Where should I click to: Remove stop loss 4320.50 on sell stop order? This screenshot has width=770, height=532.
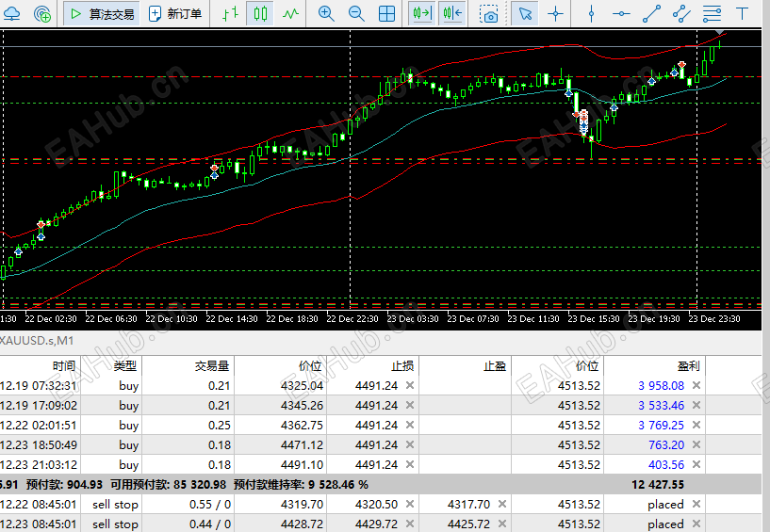coord(410,504)
